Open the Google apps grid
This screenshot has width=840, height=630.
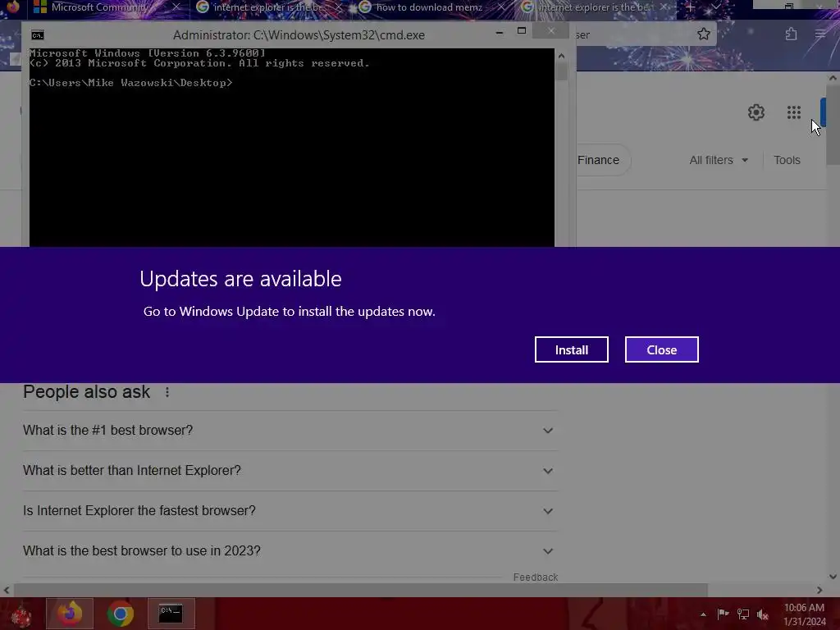click(794, 112)
